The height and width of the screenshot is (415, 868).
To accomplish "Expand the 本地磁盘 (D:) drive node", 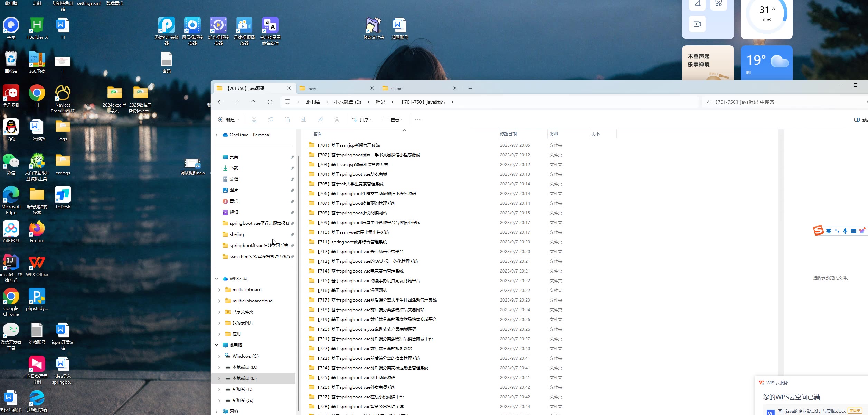I will click(219, 367).
